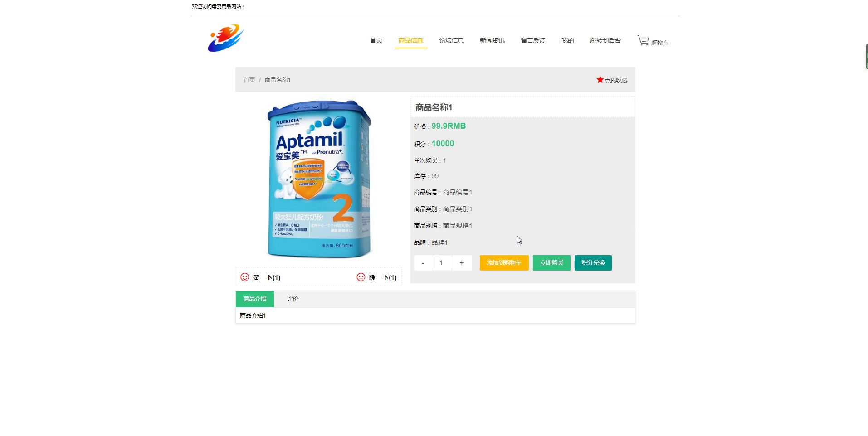The image size is (868, 436).
Task: Click the shopping cart icon
Action: tap(643, 41)
